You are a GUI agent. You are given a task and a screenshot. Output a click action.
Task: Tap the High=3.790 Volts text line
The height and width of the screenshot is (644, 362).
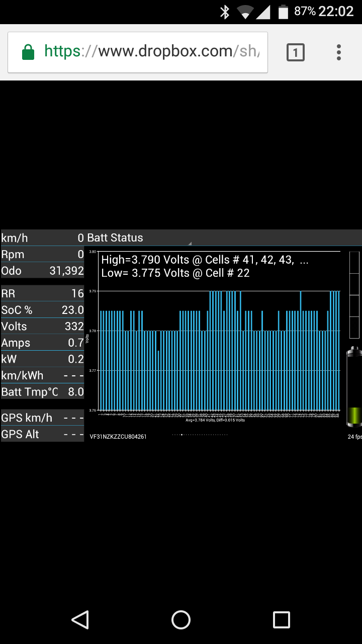click(204, 260)
